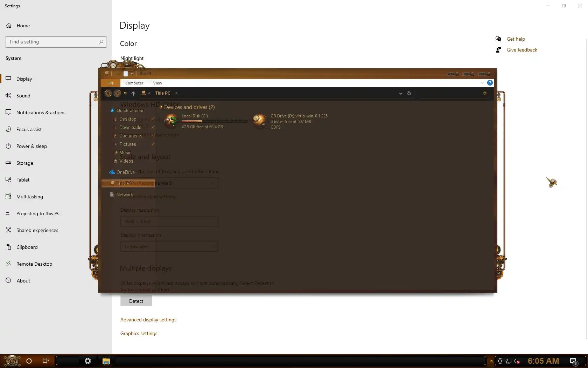Open the steampunk Start button
588x368 pixels.
coord(12,361)
